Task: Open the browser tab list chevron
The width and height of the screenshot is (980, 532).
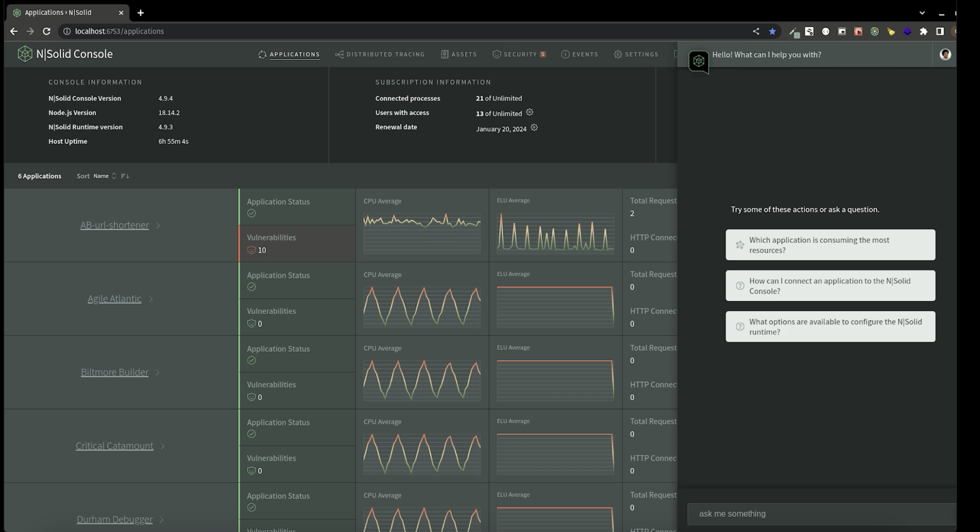Action: [x=922, y=13]
